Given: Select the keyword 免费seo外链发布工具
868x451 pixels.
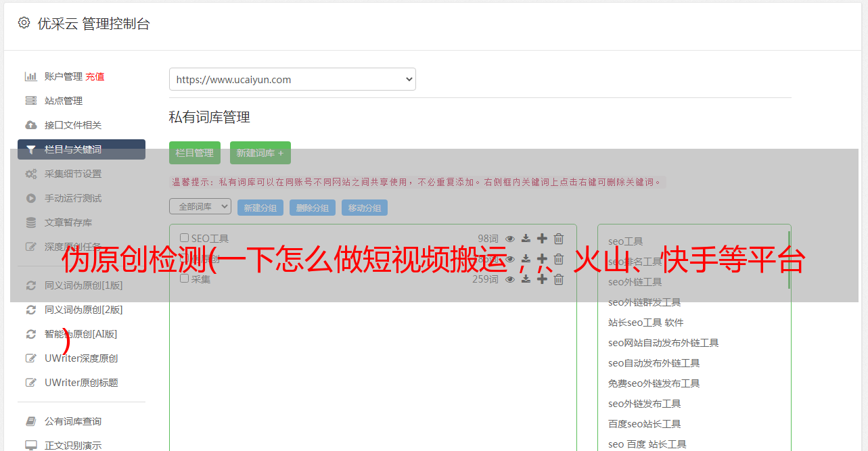Looking at the screenshot, I should [x=654, y=383].
